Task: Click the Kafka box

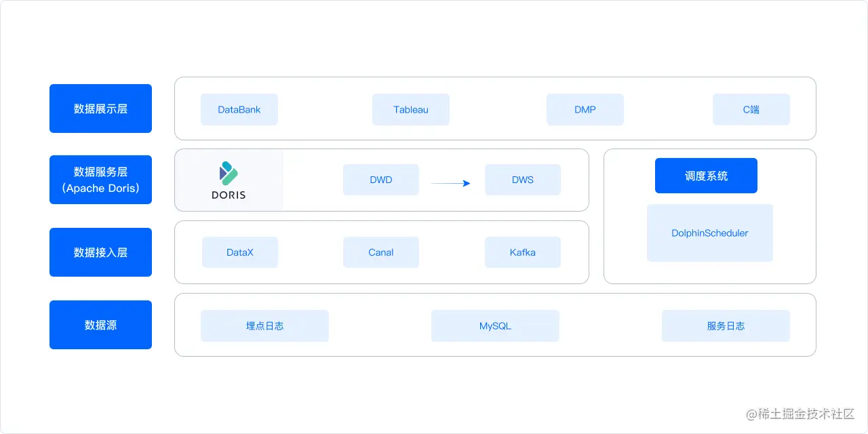Action: coord(523,252)
